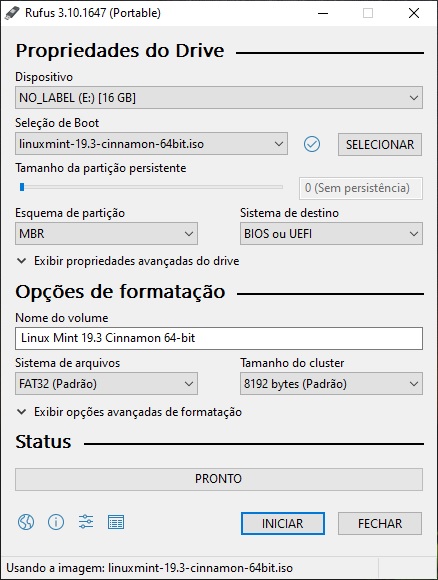
Task: Open the Sistema de arquivos FAT32 dropdown
Action: [x=106, y=384]
